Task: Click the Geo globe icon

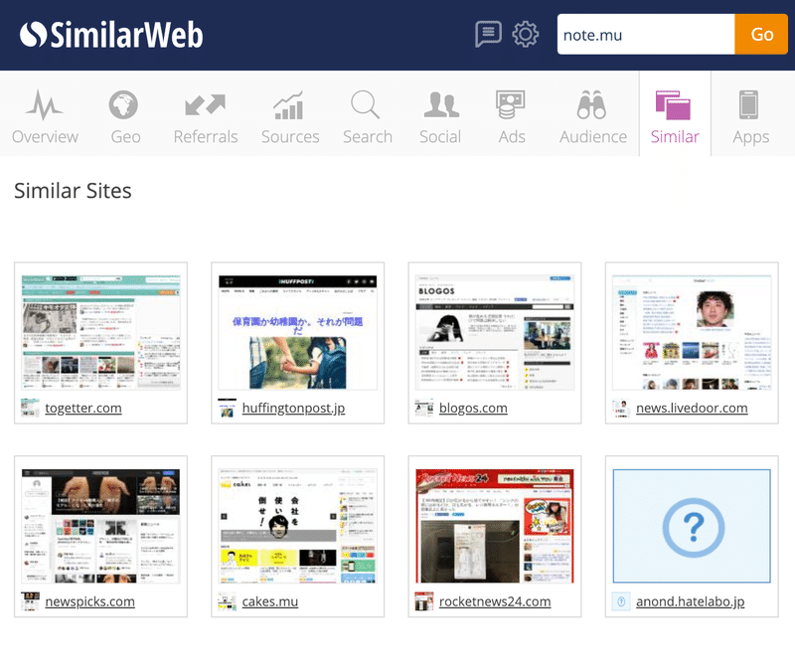Action: click(x=123, y=105)
